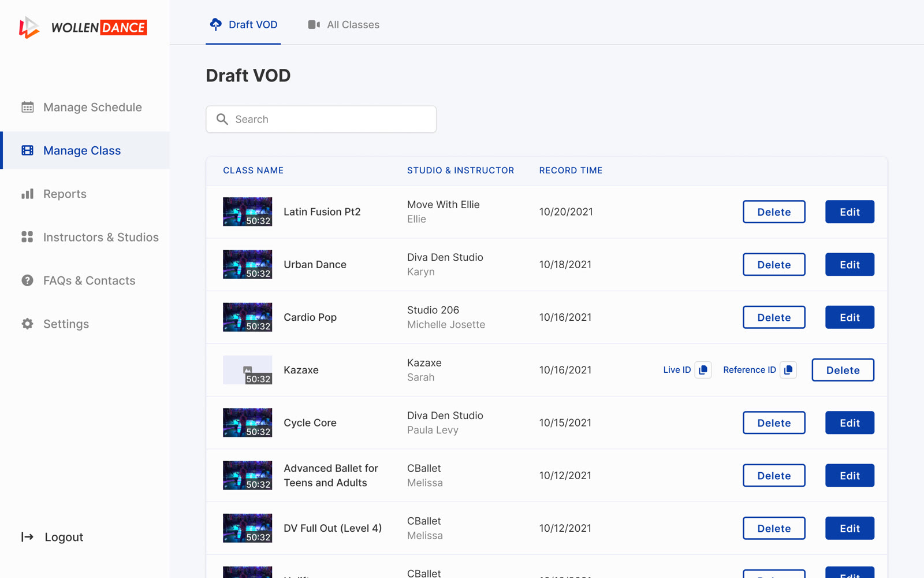Click the Studio & Instructor column header
Screen dimensions: 924x578
[460, 171]
